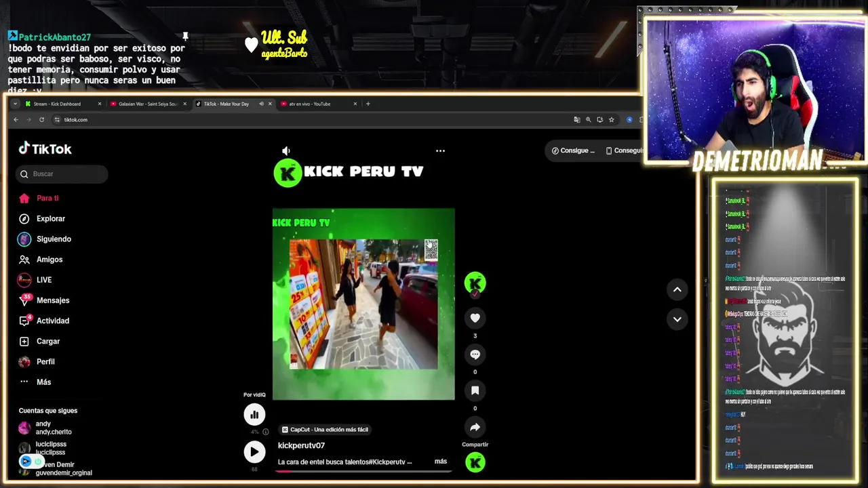Click the Conseguir app button
Viewport: 868px width, 488px height.
coord(624,150)
